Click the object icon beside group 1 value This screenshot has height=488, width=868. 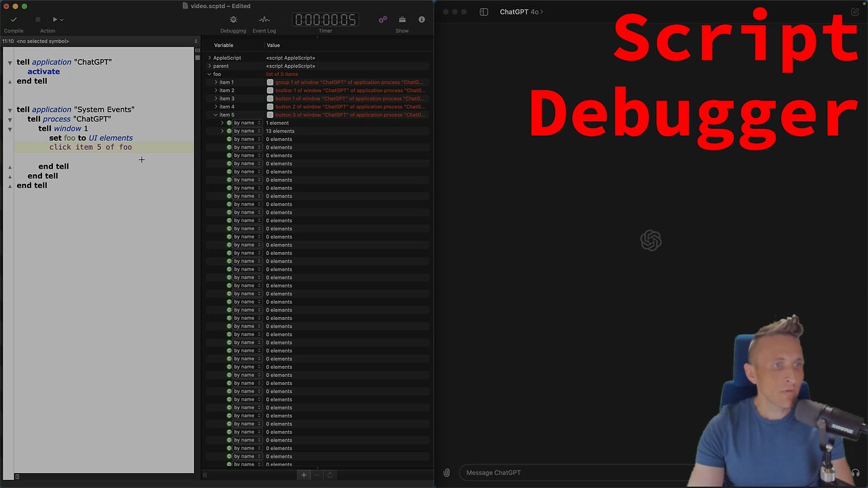tap(270, 82)
